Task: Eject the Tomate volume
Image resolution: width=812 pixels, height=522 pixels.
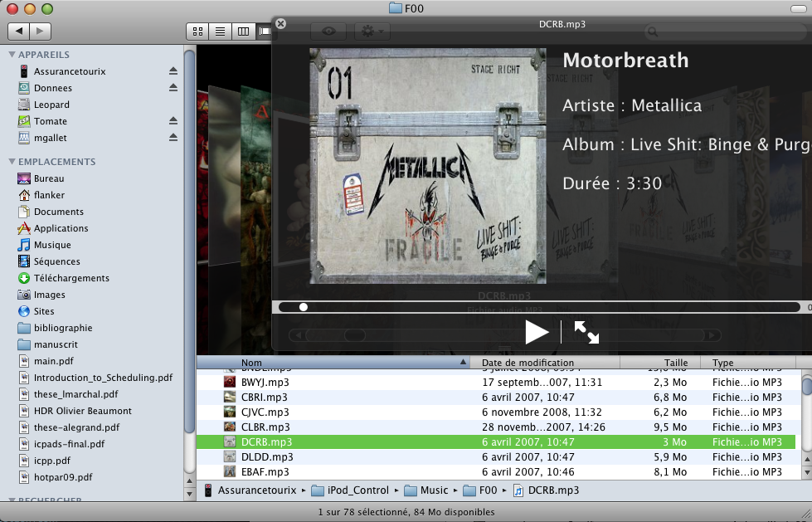Action: pos(173,121)
